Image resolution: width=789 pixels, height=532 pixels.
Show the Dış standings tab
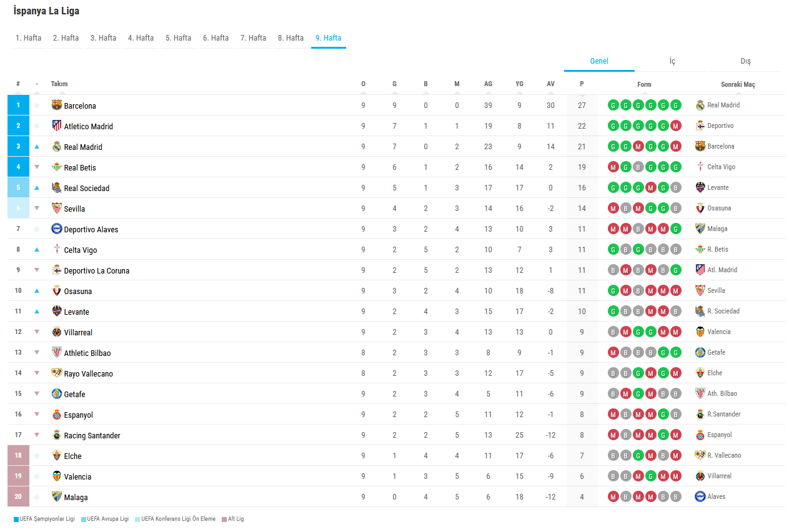(745, 61)
